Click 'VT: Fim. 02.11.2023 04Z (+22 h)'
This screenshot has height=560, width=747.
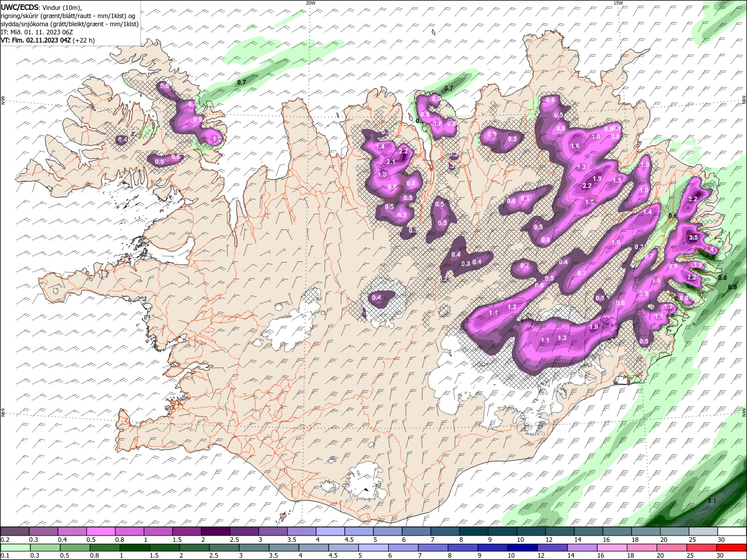[x=48, y=40]
